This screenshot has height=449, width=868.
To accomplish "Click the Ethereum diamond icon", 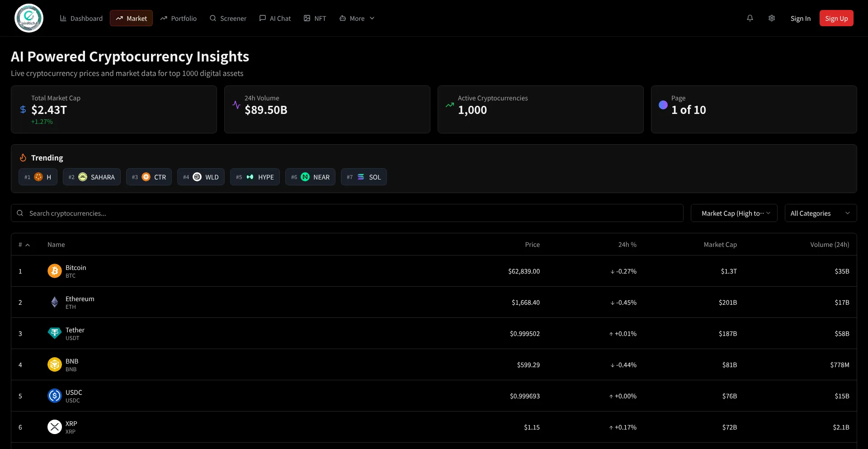I will (x=55, y=302).
